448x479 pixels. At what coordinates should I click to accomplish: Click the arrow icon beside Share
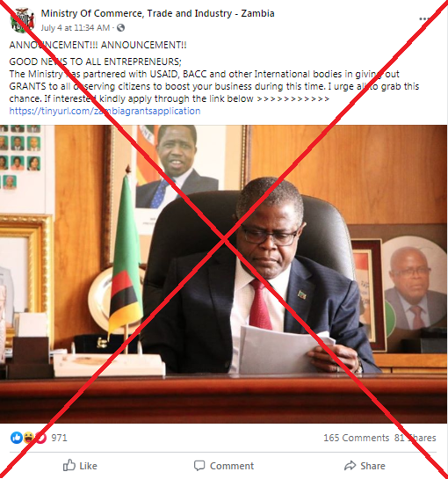point(350,465)
